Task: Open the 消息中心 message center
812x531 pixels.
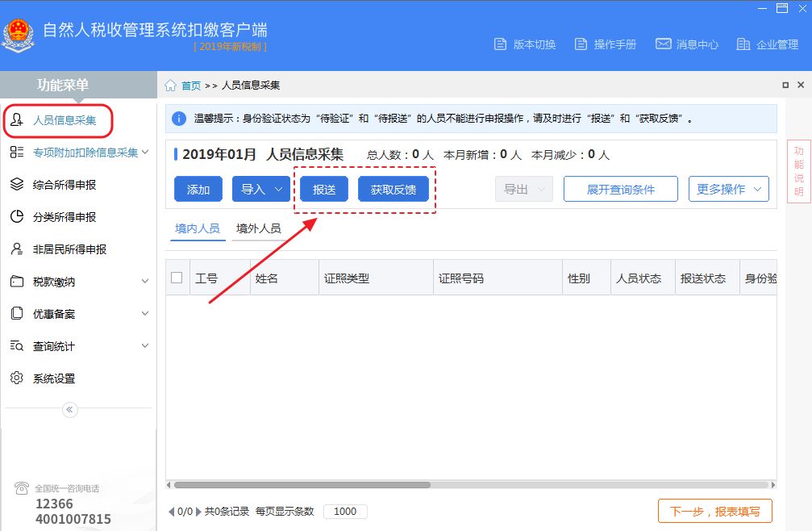Action: click(685, 44)
